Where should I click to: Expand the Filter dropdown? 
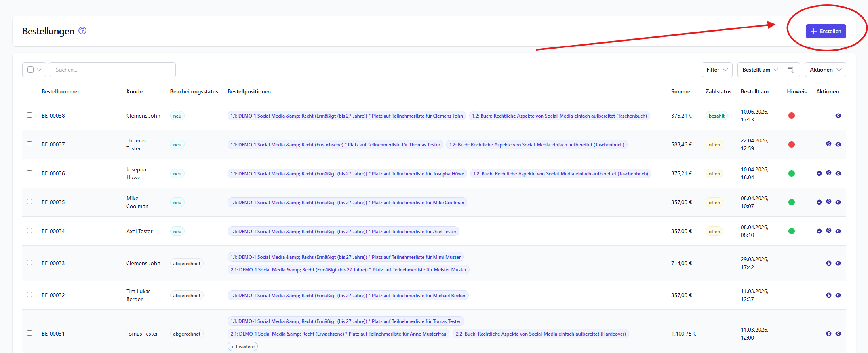click(717, 70)
